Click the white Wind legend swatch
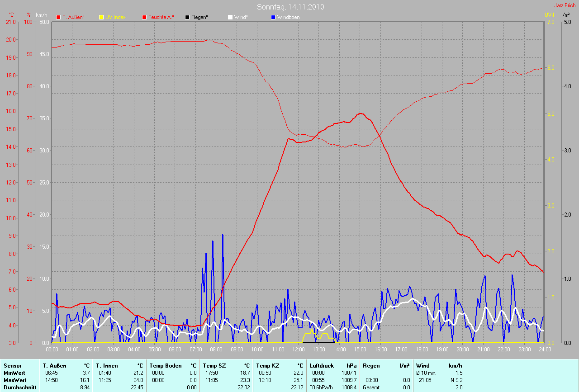The height and width of the screenshot is (392, 579). pyautogui.click(x=230, y=17)
